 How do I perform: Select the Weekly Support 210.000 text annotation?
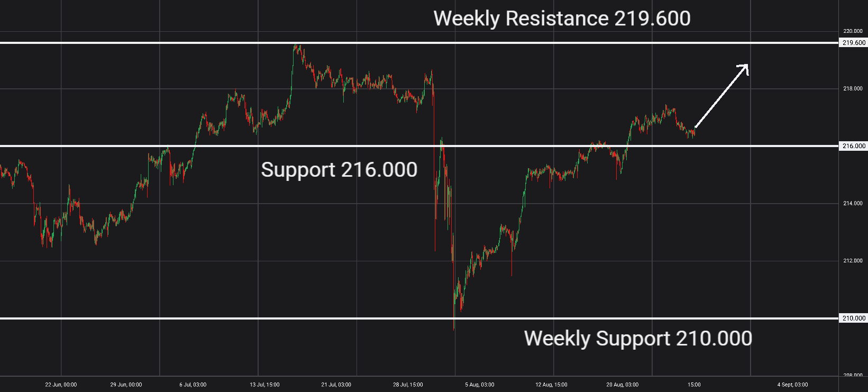click(x=638, y=339)
